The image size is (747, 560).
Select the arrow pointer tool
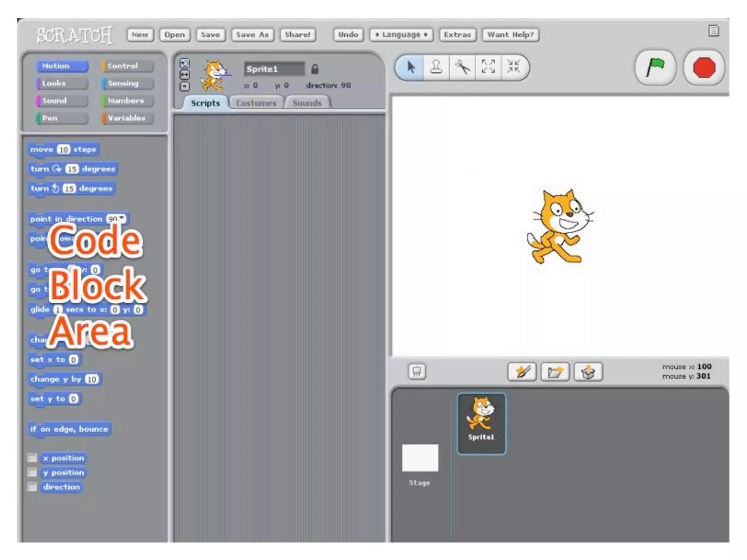(410, 67)
